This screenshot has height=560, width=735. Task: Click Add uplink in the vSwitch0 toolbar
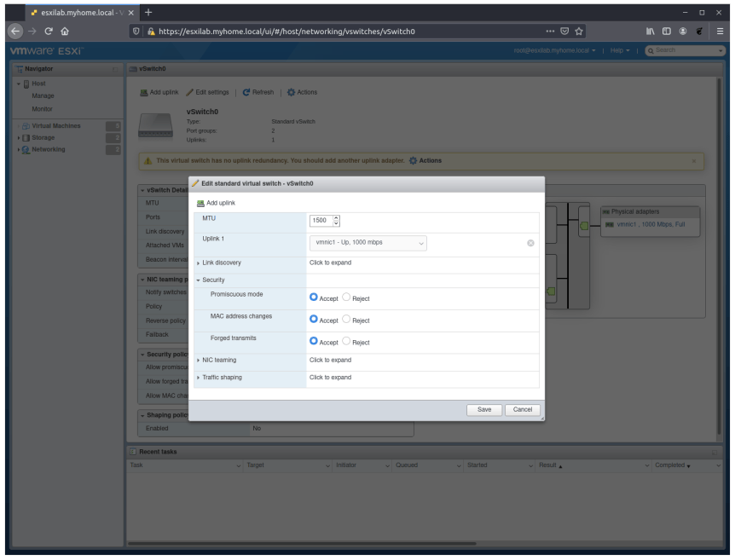coord(159,92)
